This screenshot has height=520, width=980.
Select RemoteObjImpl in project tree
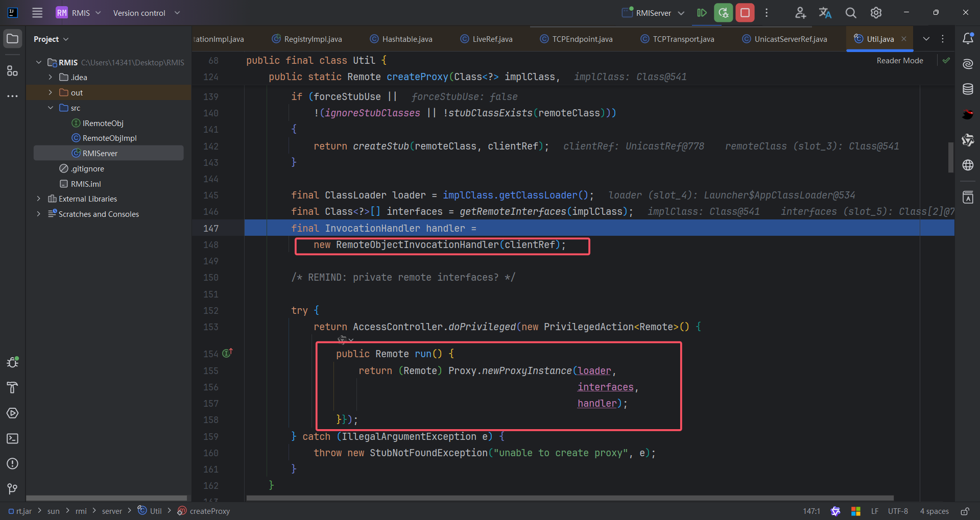[104, 138]
